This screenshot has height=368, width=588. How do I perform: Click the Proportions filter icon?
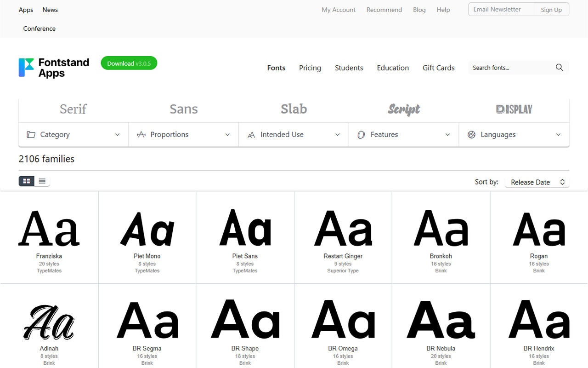pos(141,135)
